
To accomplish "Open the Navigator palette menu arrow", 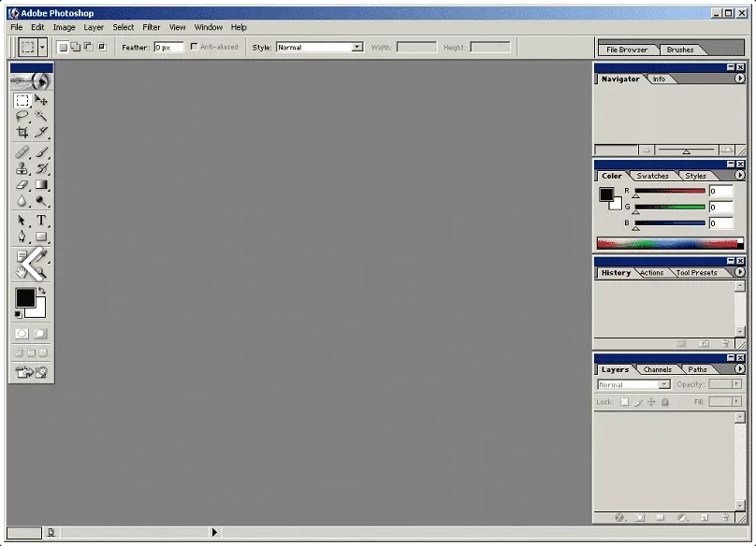I will pos(739,79).
